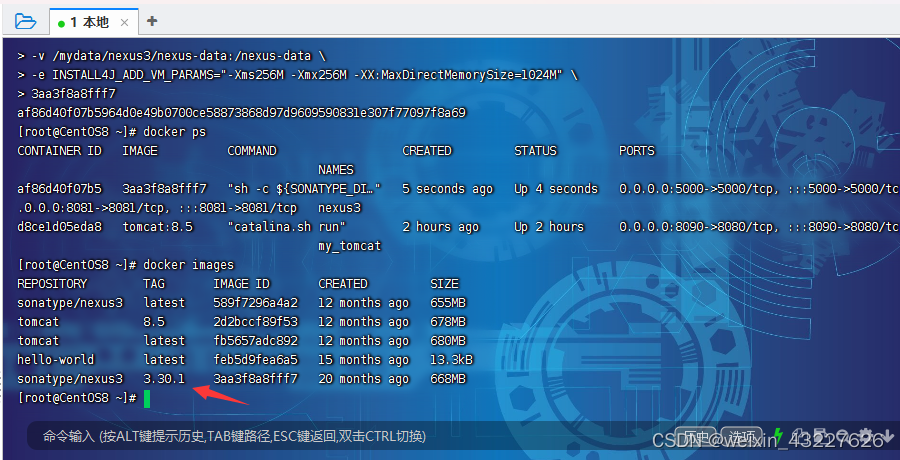Viewport: 900px width, 460px height.
Task: Click the REPOSITORY column header
Action: coord(52,284)
